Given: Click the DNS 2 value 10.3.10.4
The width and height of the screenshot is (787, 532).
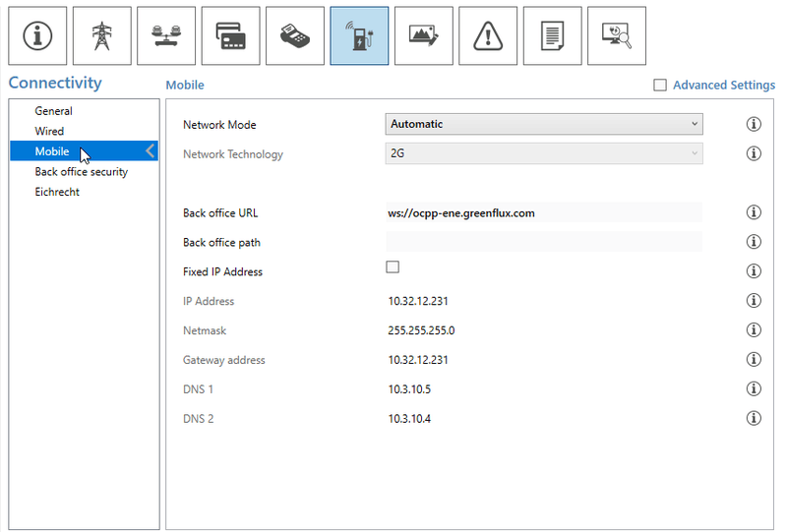Looking at the screenshot, I should pyautogui.click(x=409, y=419).
